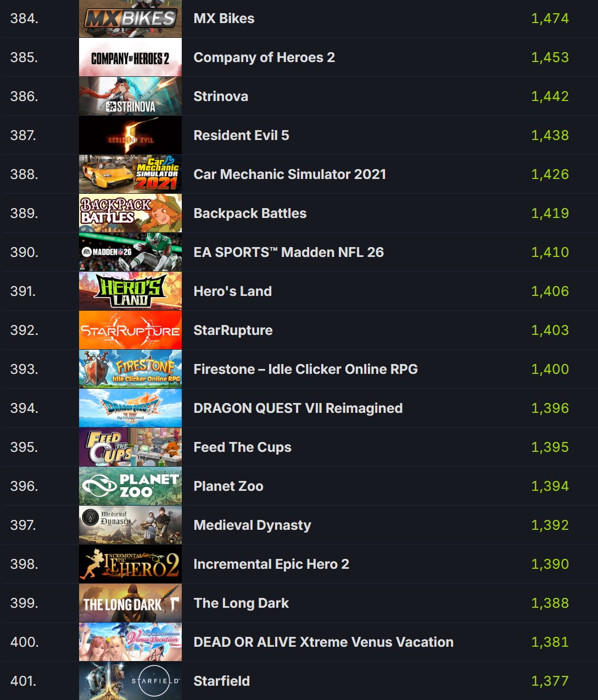Click the player count 1,394
The width and height of the screenshot is (598, 700).
pos(550,486)
